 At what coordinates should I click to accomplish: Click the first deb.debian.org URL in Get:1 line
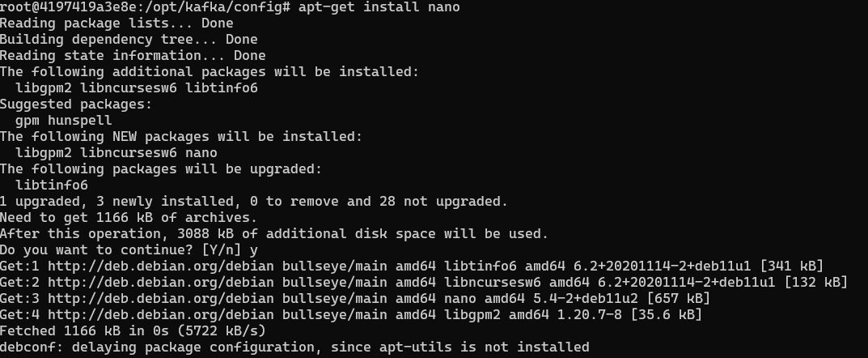click(x=160, y=266)
